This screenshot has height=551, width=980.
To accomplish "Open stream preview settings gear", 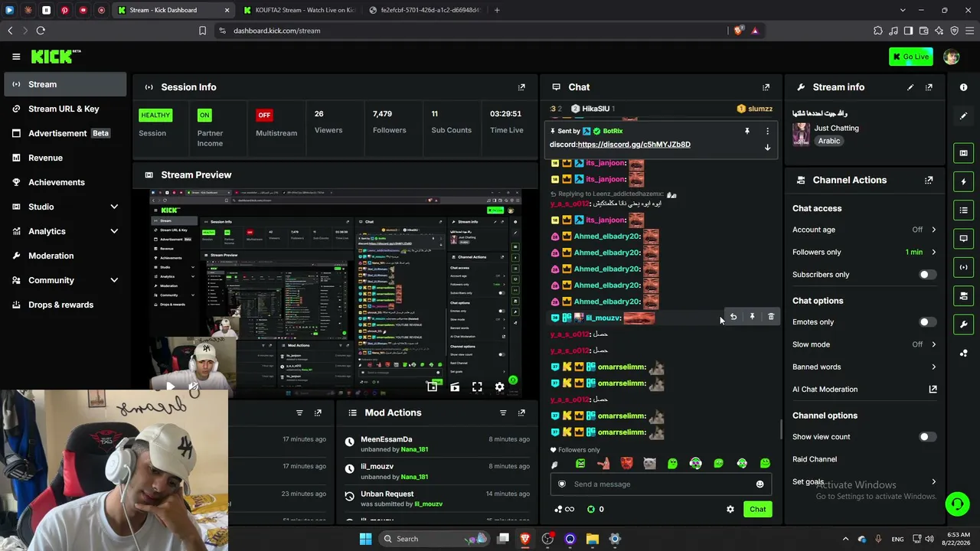I will pos(500,387).
